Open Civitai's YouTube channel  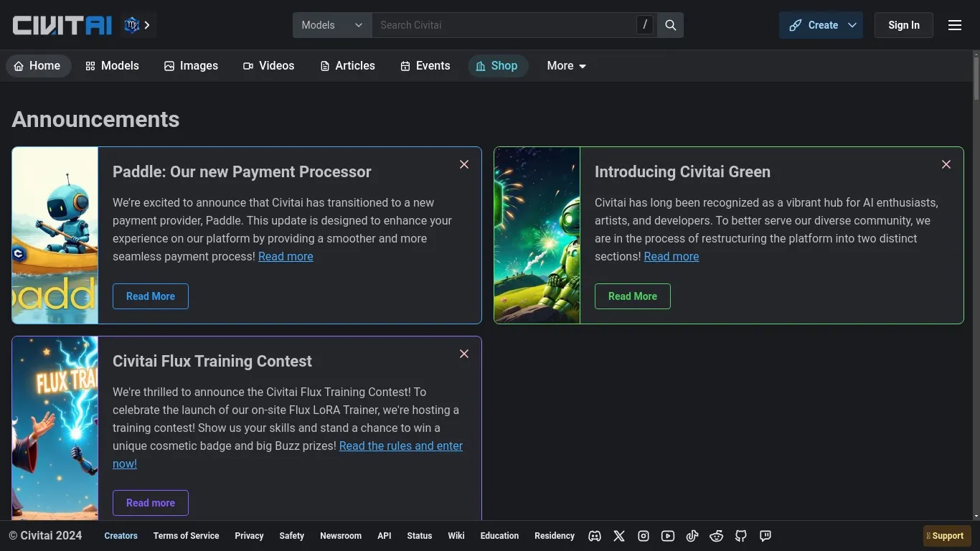pyautogui.click(x=667, y=535)
